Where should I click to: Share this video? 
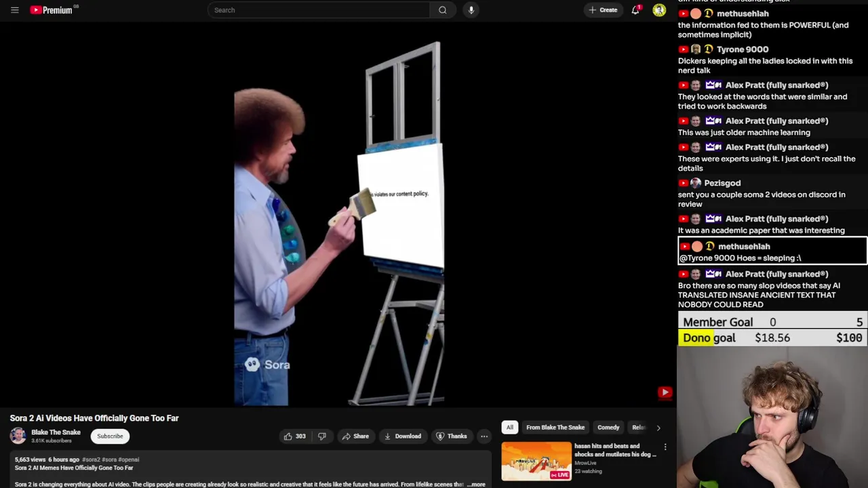click(x=355, y=436)
